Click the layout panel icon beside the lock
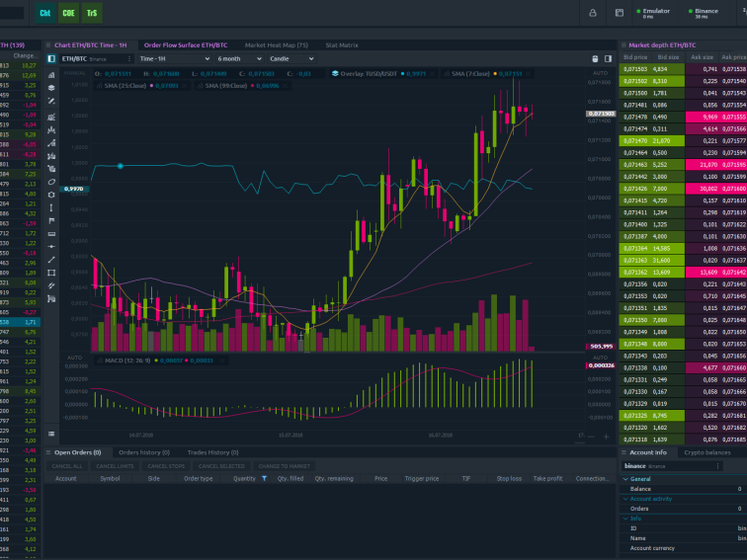 (x=620, y=13)
